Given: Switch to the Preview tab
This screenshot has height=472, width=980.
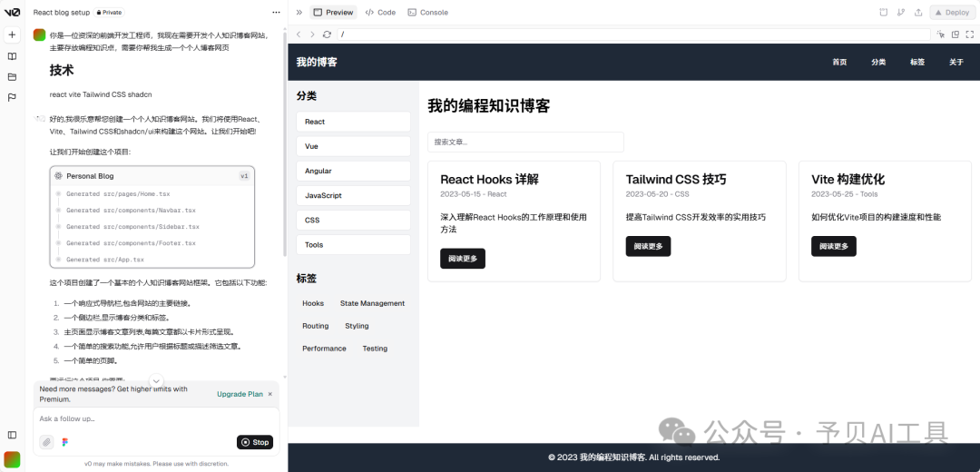Looking at the screenshot, I should (334, 12).
